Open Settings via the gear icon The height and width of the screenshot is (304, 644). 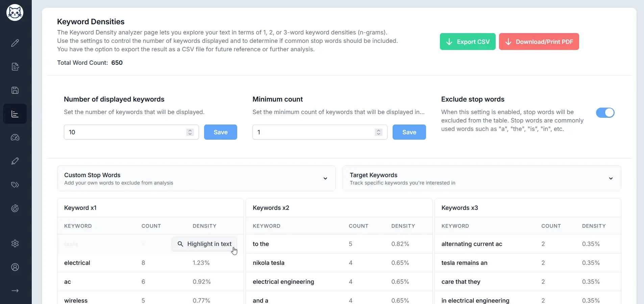[15, 244]
